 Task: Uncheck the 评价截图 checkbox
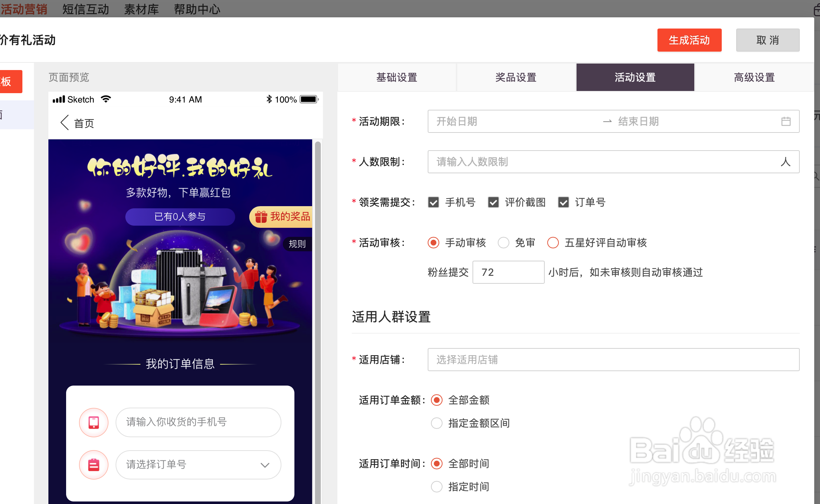[x=493, y=202]
